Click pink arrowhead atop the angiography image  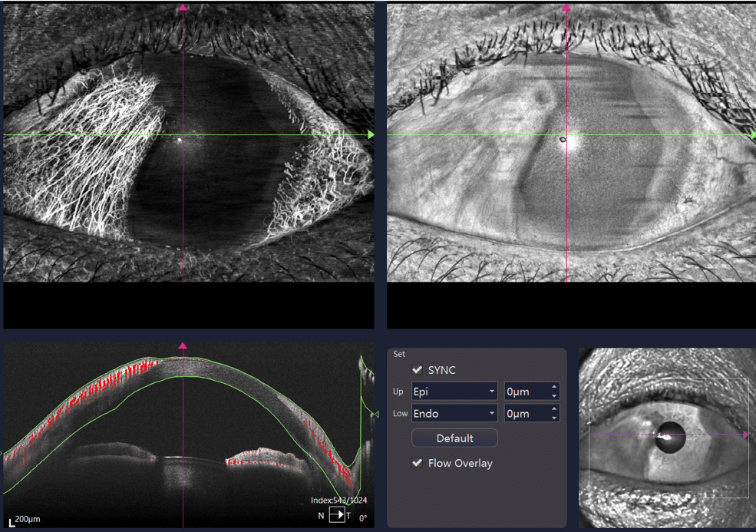coord(183,8)
